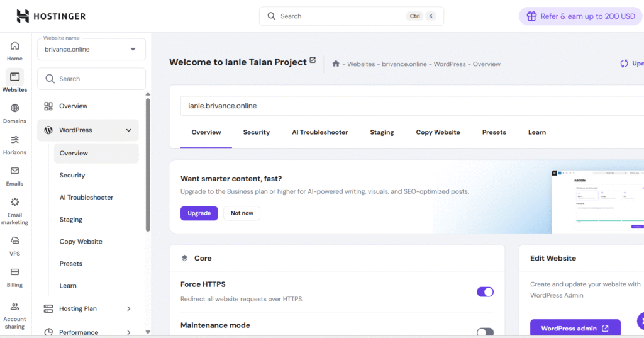Switch to the Staging tab
The height and width of the screenshot is (338, 644).
click(382, 133)
